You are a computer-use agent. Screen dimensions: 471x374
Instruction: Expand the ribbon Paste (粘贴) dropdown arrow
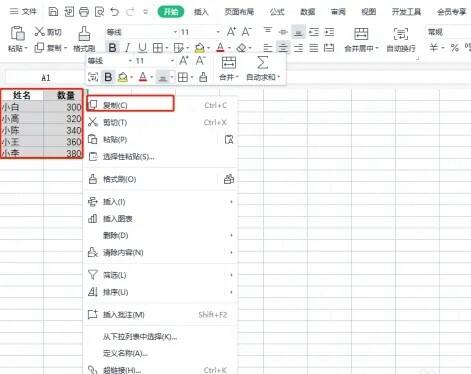click(x=26, y=48)
